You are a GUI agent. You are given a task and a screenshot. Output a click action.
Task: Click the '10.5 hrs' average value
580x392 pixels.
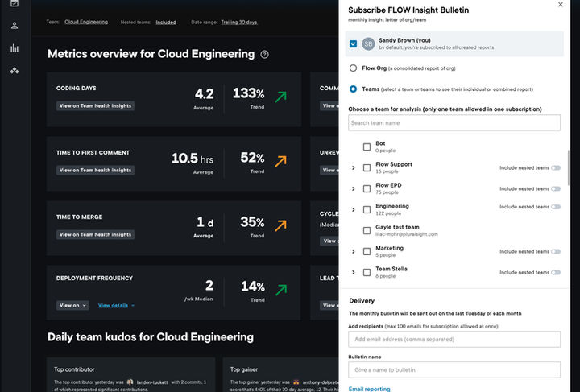tap(193, 159)
